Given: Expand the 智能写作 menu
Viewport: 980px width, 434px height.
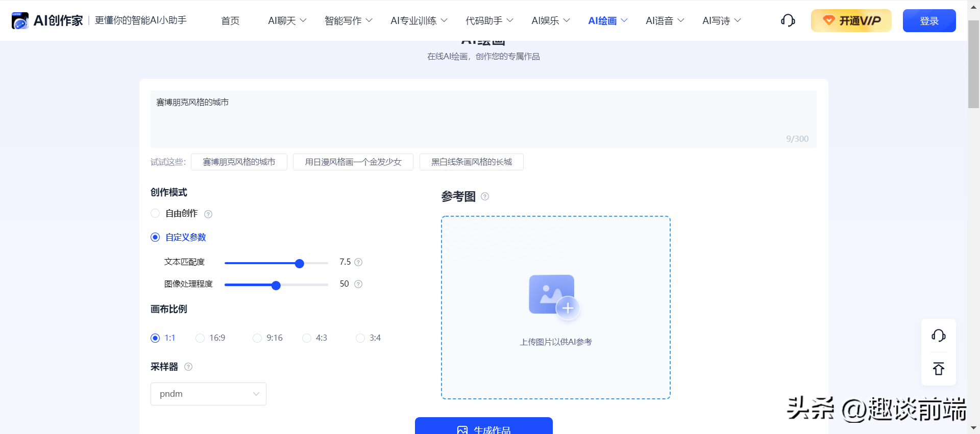Looking at the screenshot, I should [349, 20].
